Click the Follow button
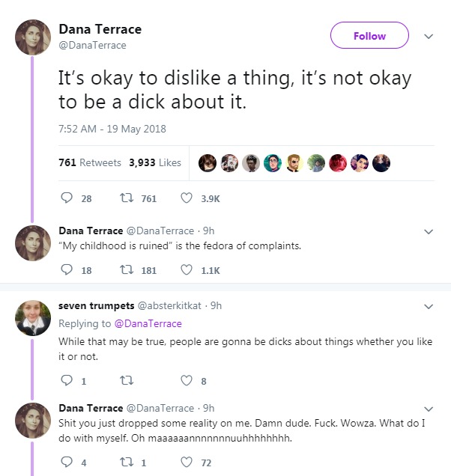Image resolution: width=451 pixels, height=476 pixels. coord(369,35)
